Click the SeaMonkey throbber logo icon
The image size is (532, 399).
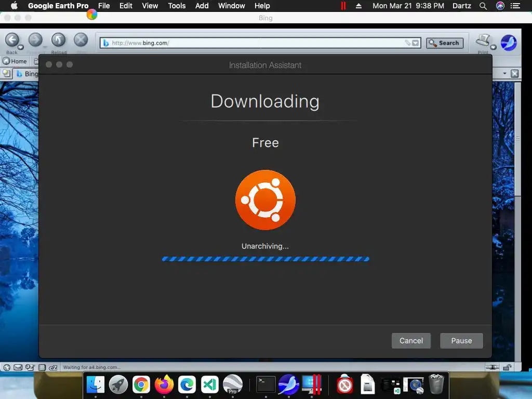tap(509, 43)
